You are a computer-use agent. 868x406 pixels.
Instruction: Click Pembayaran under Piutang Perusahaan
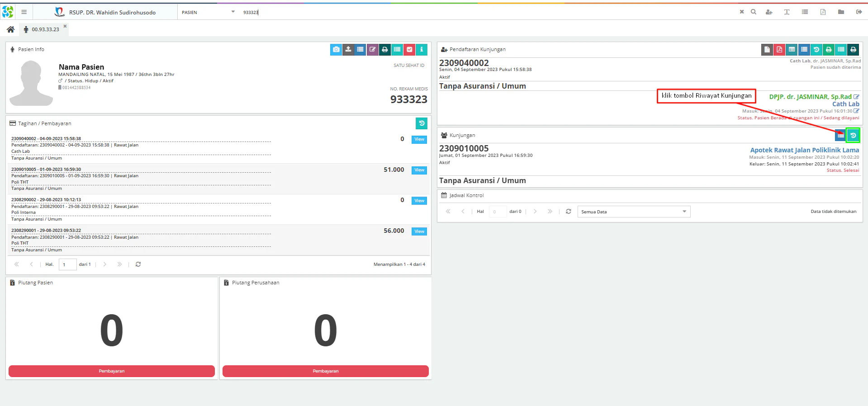(326, 371)
